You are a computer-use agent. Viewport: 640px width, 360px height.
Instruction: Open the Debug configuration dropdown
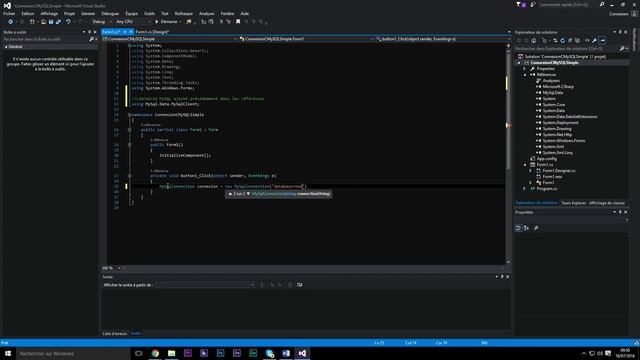101,22
